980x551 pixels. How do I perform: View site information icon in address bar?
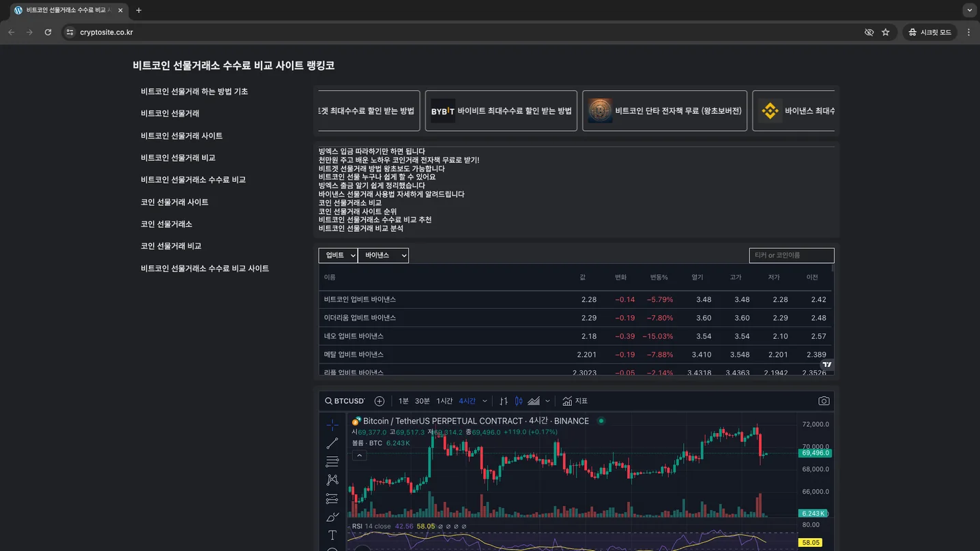[70, 32]
